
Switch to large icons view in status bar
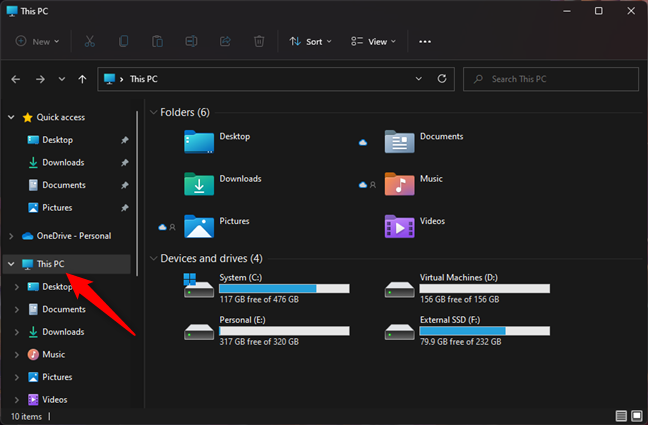pyautogui.click(x=637, y=416)
